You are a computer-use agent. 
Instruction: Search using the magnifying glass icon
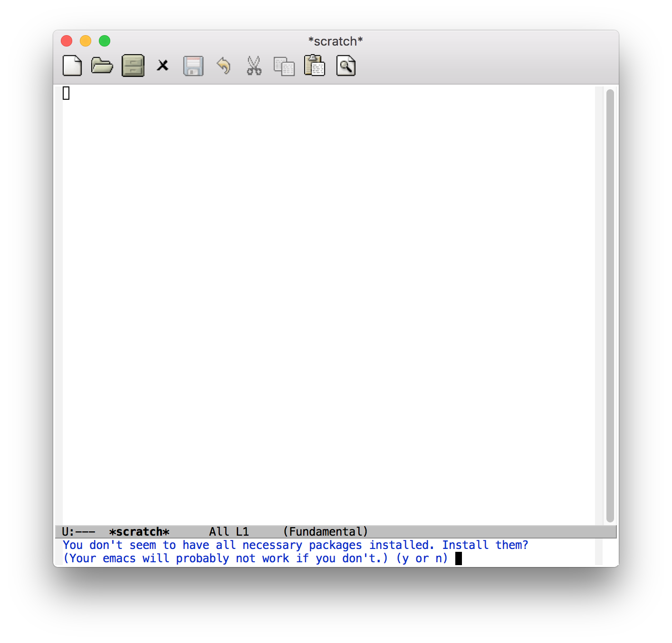coord(346,66)
